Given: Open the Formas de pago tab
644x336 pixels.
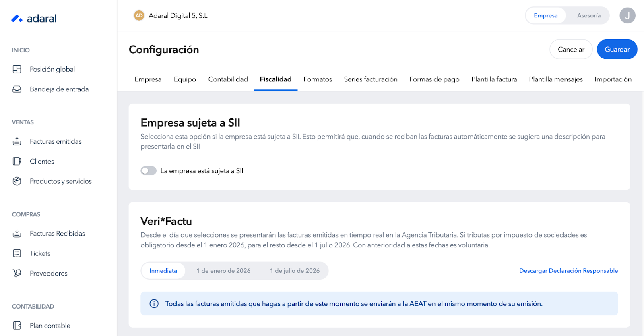Looking at the screenshot, I should [434, 79].
